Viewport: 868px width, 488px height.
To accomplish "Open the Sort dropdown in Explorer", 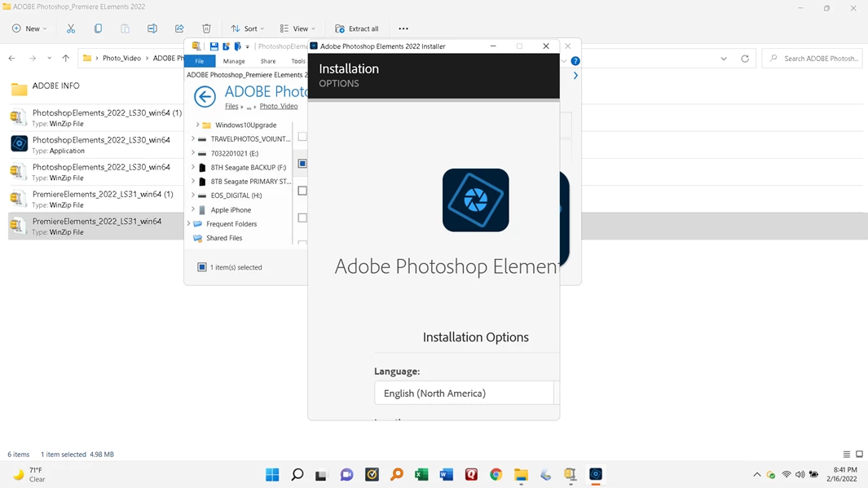I will tap(248, 29).
